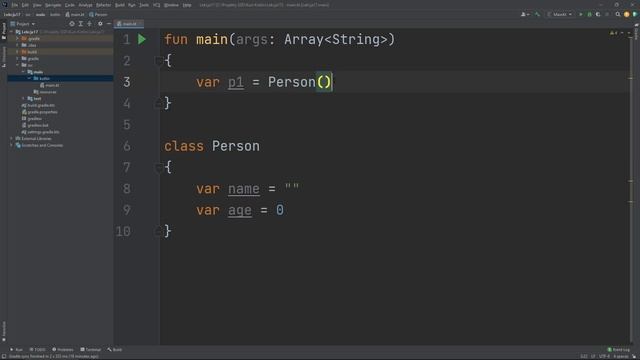Image resolution: width=640 pixels, height=360 pixels.
Task: Toggle the Structure side tab on left strip
Action: coord(4,57)
